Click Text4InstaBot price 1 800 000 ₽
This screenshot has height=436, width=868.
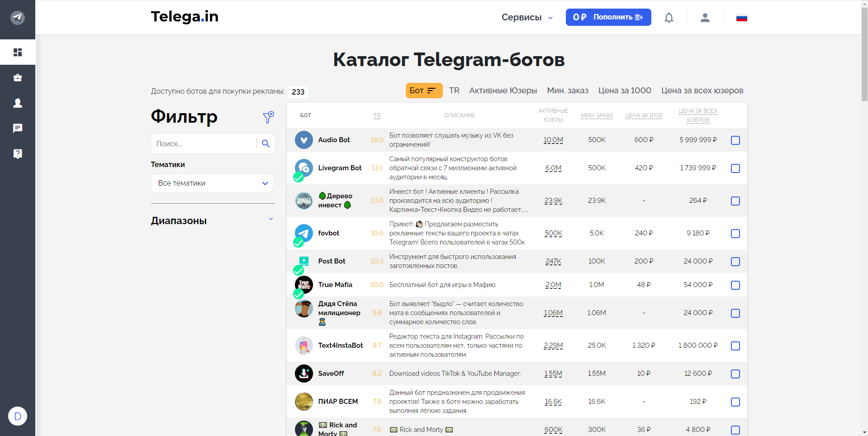tap(698, 345)
